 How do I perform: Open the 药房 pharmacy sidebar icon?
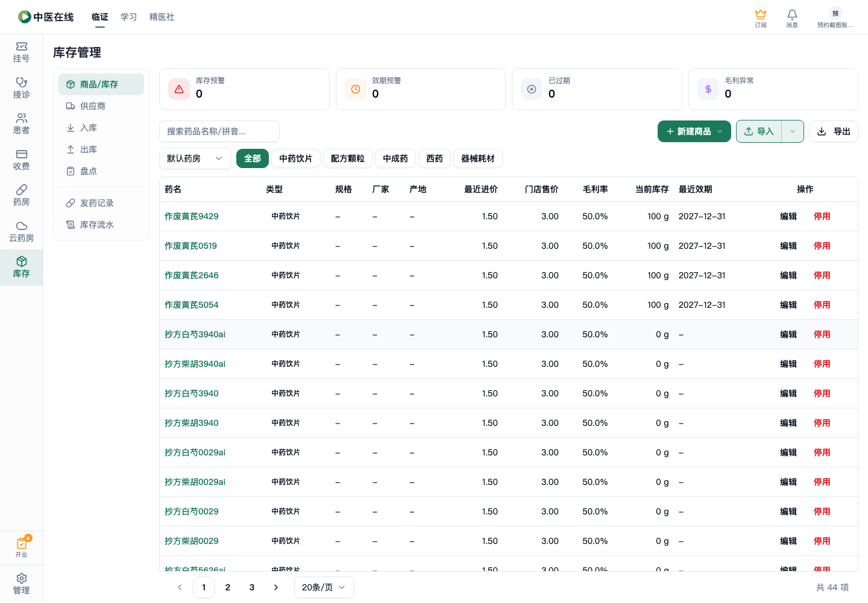point(21,195)
